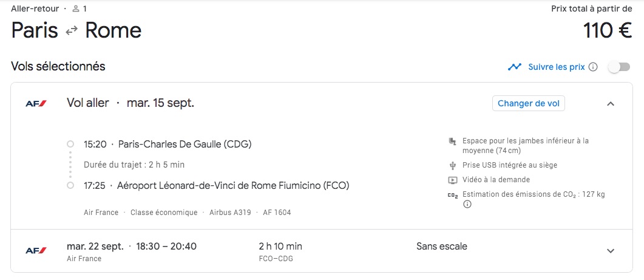
Task: Click the price tracking info icon
Action: tap(592, 67)
